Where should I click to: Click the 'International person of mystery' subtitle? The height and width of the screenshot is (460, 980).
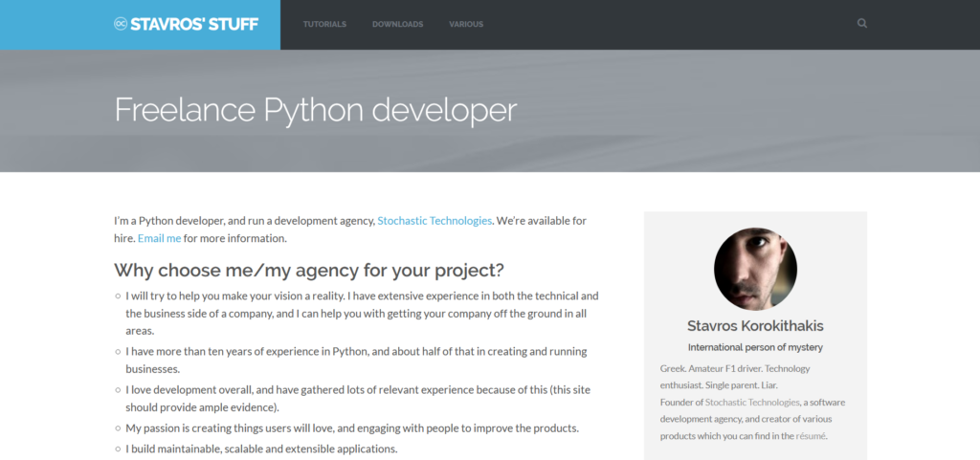755,347
